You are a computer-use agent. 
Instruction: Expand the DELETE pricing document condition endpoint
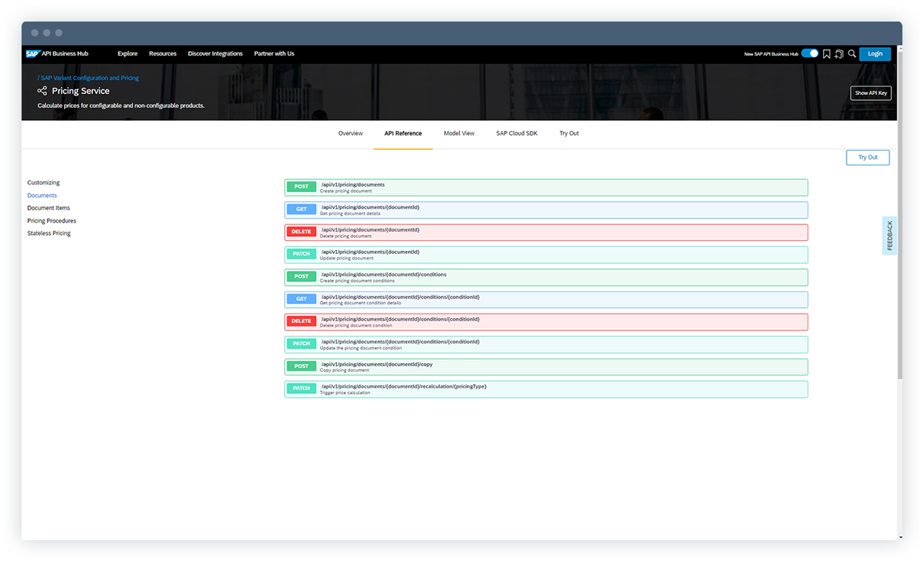[546, 321]
